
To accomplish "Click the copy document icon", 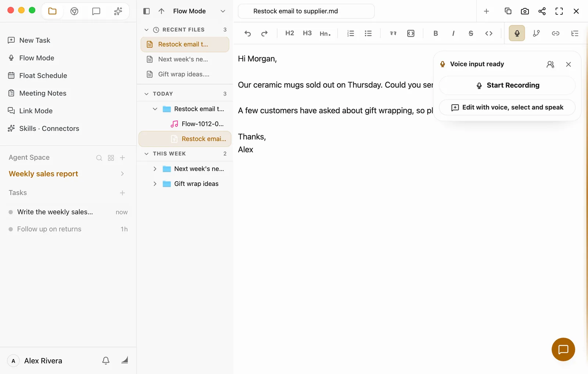I will click(x=508, y=11).
